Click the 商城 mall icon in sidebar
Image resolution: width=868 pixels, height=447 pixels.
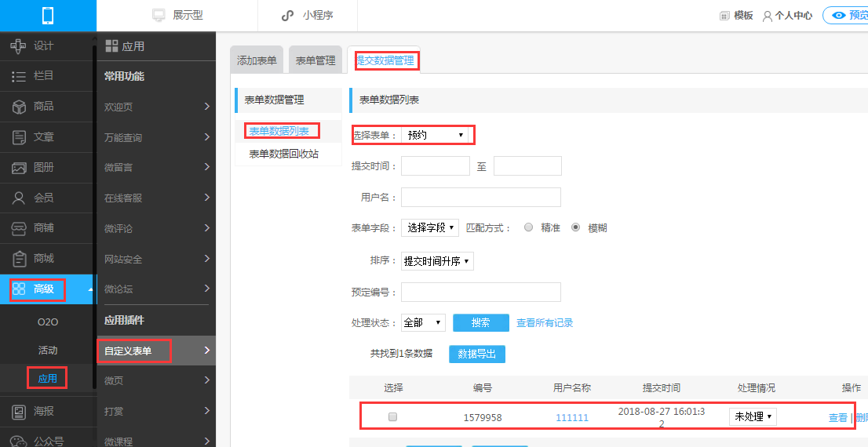pyautogui.click(x=19, y=258)
